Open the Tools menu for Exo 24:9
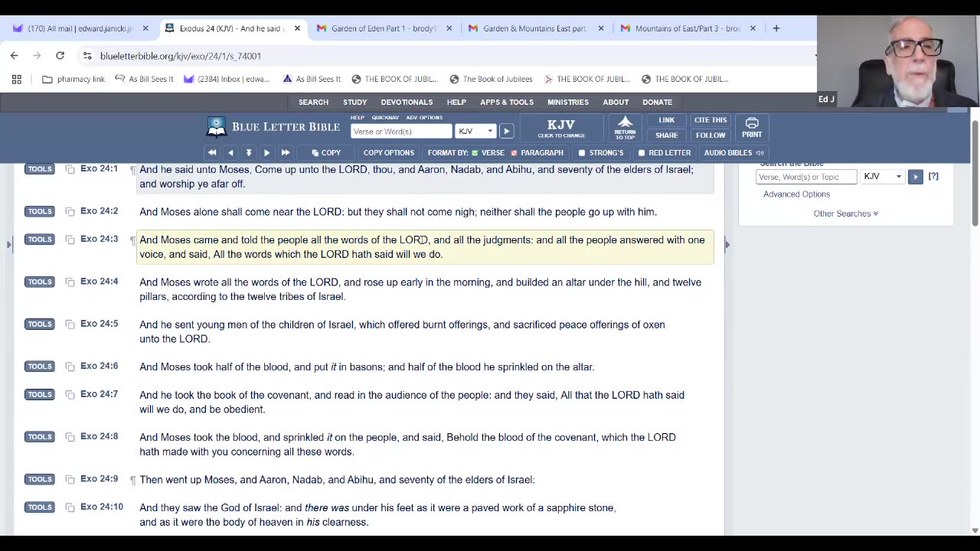 [39, 479]
